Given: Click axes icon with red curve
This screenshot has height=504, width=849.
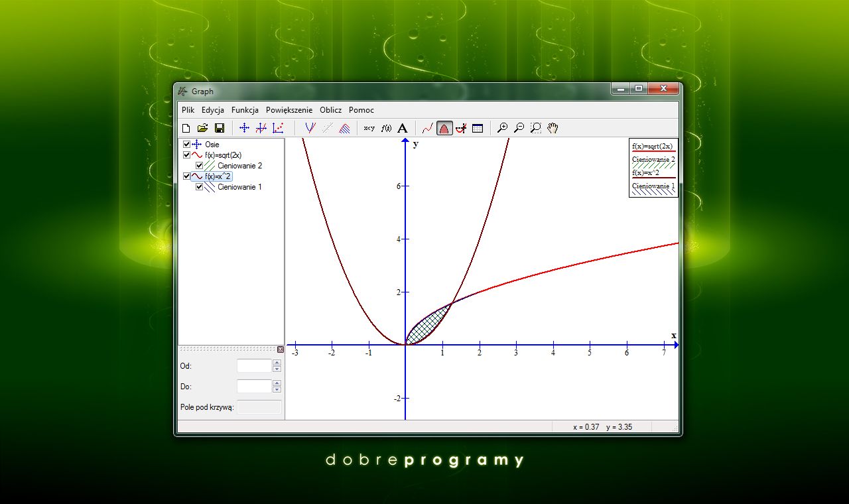Looking at the screenshot, I should point(261,128).
